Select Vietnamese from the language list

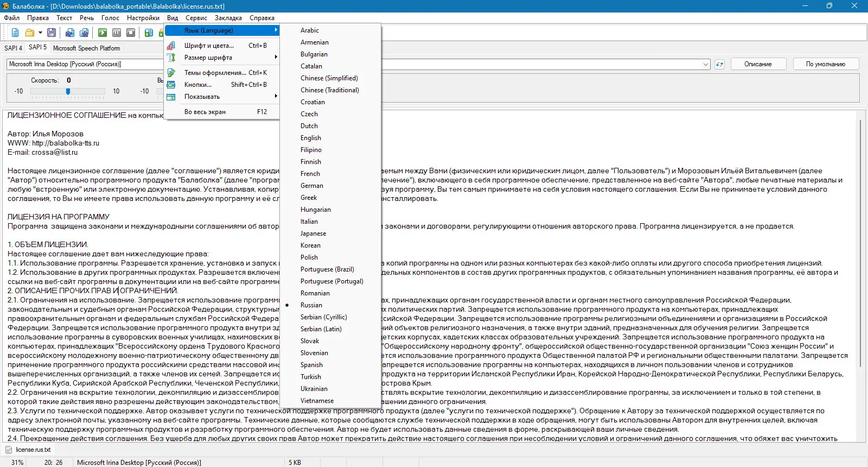pos(330,401)
